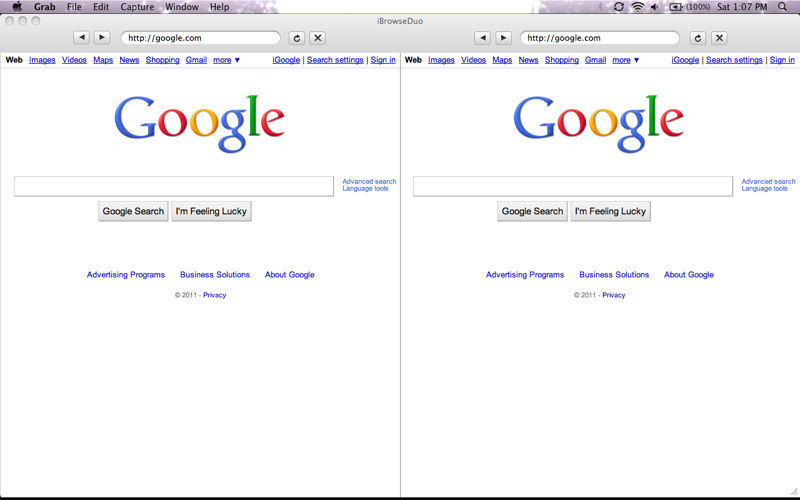
Task: Click I'm Feeling Lucky in right pane
Action: (x=610, y=211)
